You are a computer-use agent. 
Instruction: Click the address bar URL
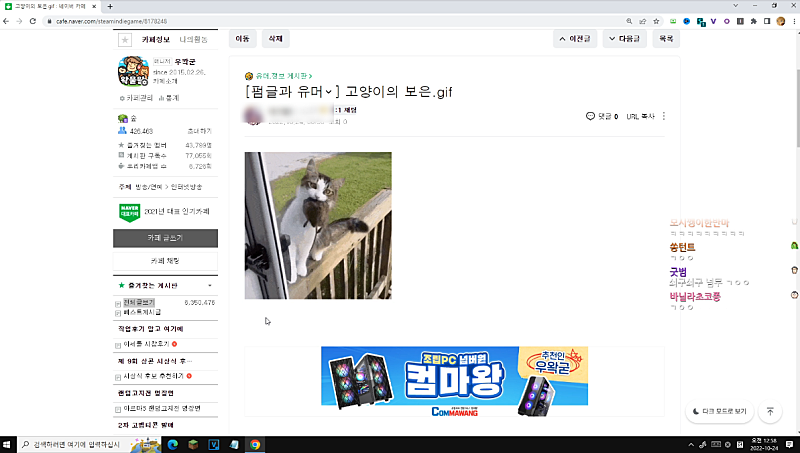coord(111,21)
